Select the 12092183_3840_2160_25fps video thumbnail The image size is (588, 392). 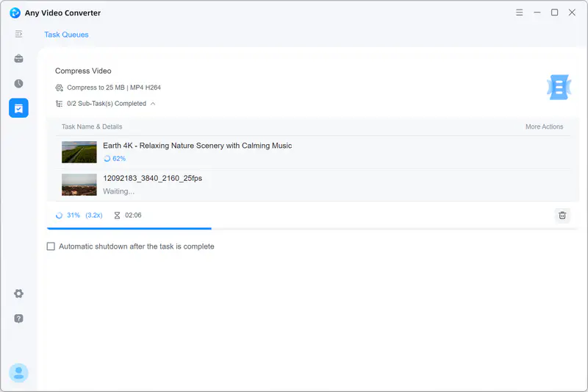click(x=79, y=185)
